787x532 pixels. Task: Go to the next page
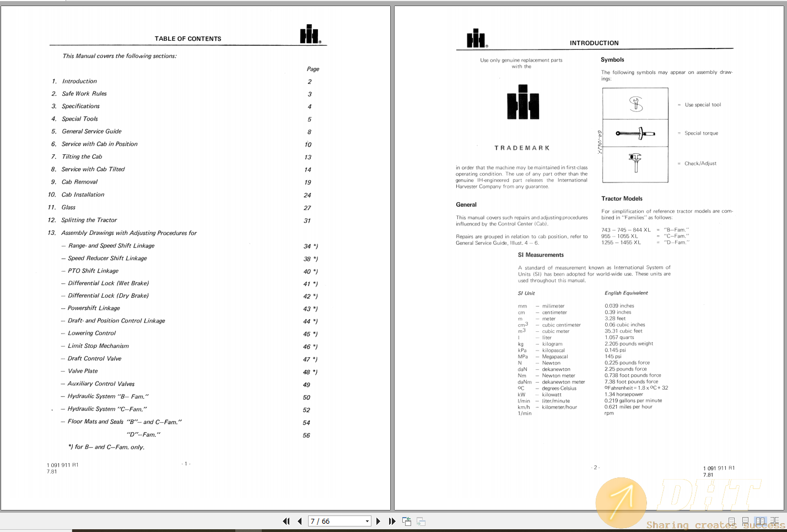click(378, 521)
